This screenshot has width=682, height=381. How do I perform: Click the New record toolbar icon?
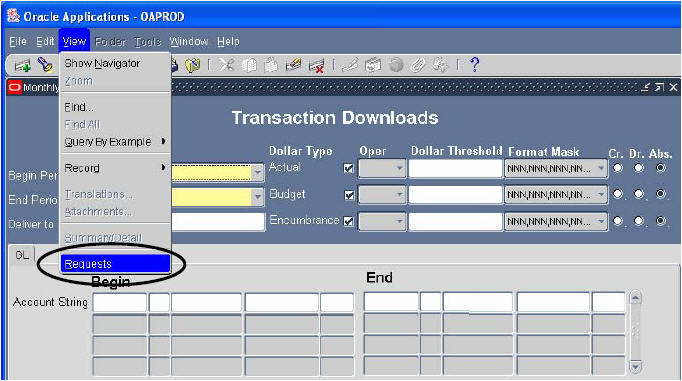click(x=22, y=65)
